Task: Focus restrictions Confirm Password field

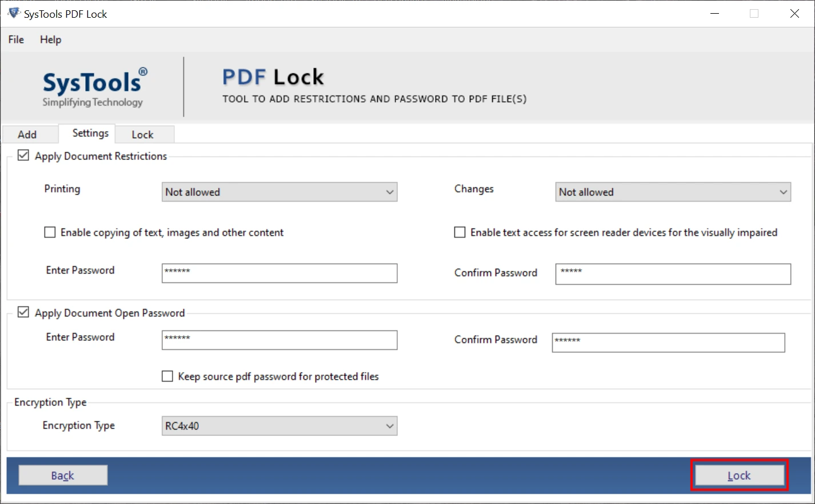Action: [x=673, y=274]
